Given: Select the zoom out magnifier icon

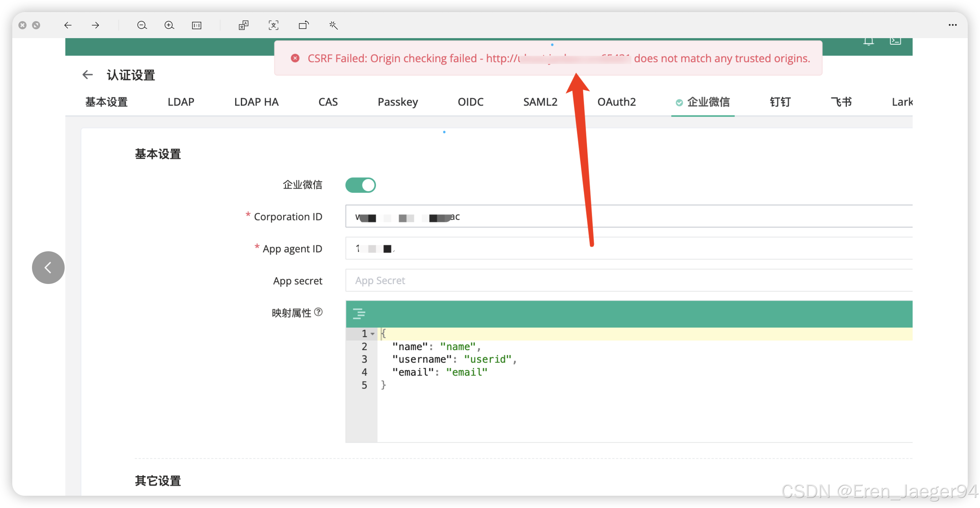Looking at the screenshot, I should click(x=142, y=25).
